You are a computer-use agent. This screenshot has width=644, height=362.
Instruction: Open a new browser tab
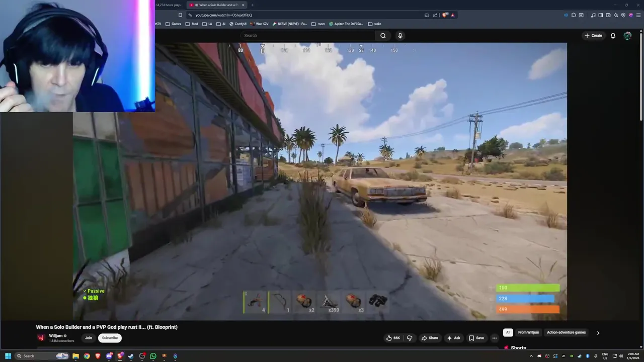click(x=253, y=5)
